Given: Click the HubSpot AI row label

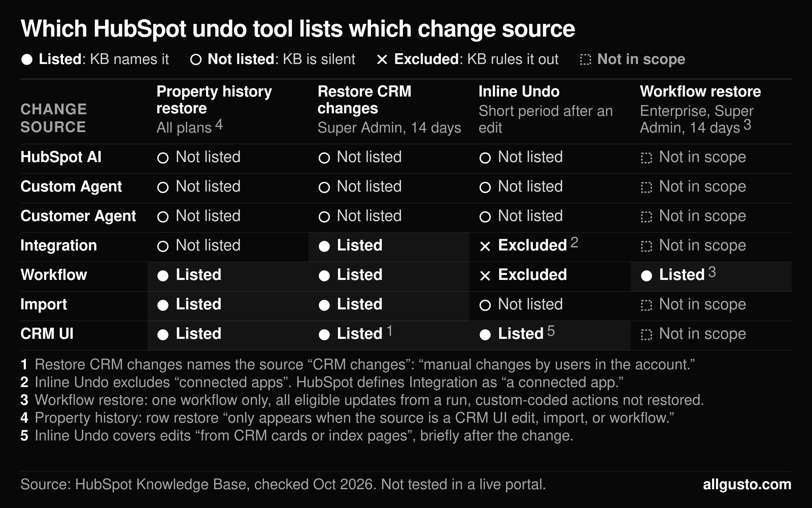Looking at the screenshot, I should pyautogui.click(x=61, y=157).
